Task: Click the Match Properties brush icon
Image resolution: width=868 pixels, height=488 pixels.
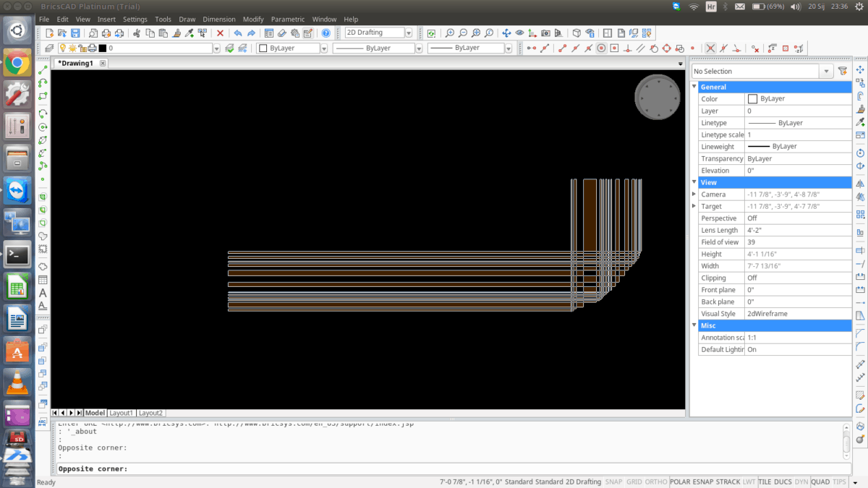Action: pyautogui.click(x=176, y=33)
